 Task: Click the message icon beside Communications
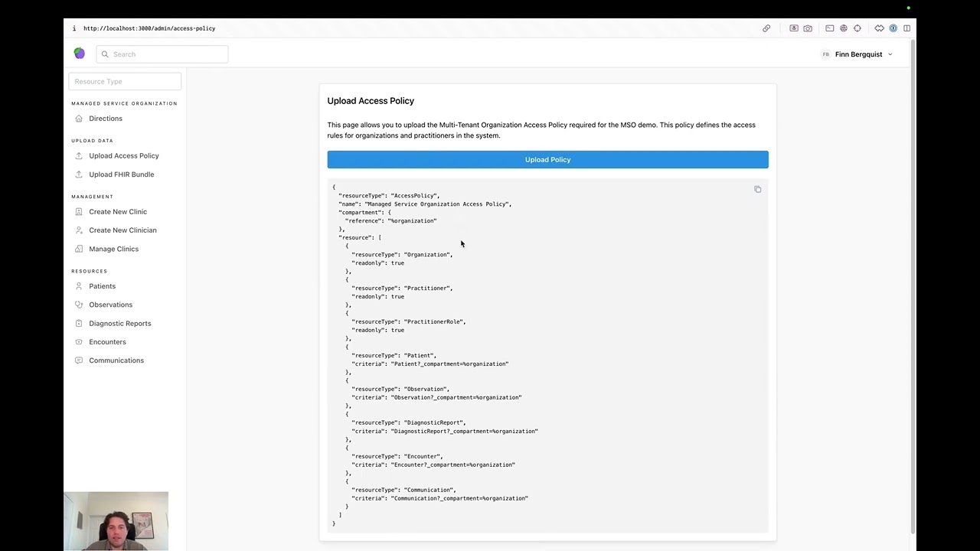click(79, 360)
